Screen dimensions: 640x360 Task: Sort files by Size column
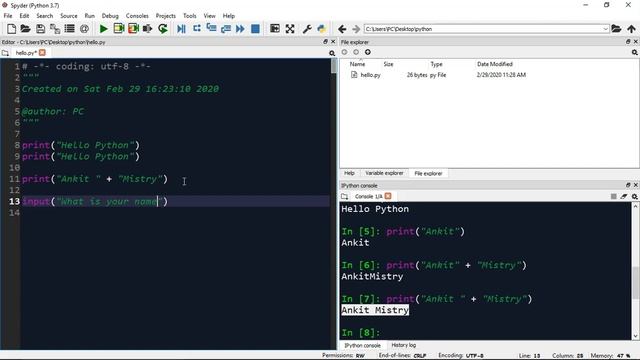click(x=388, y=64)
